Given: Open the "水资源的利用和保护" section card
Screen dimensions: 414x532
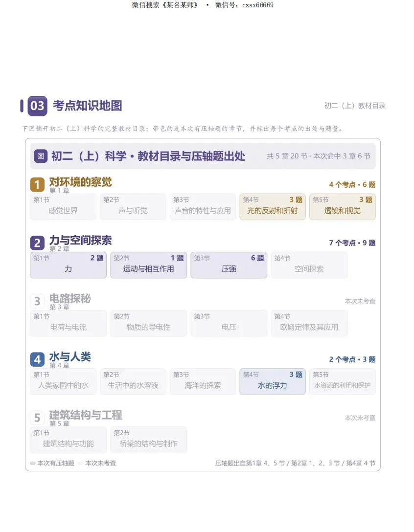Looking at the screenshot, I should coord(343,382).
